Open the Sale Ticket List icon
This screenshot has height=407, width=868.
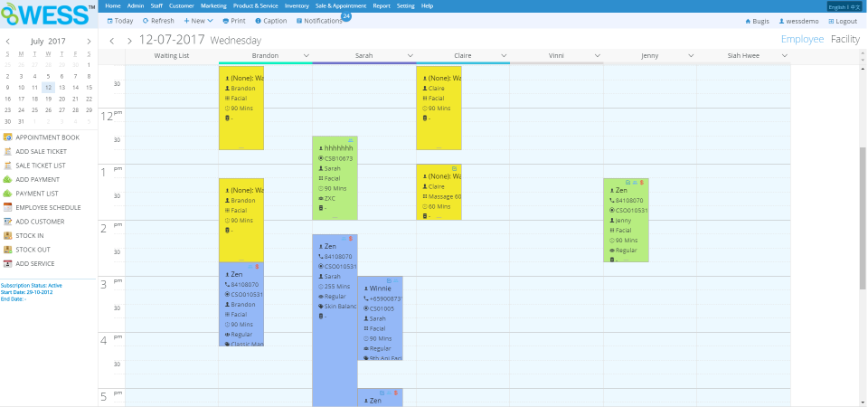click(7, 165)
